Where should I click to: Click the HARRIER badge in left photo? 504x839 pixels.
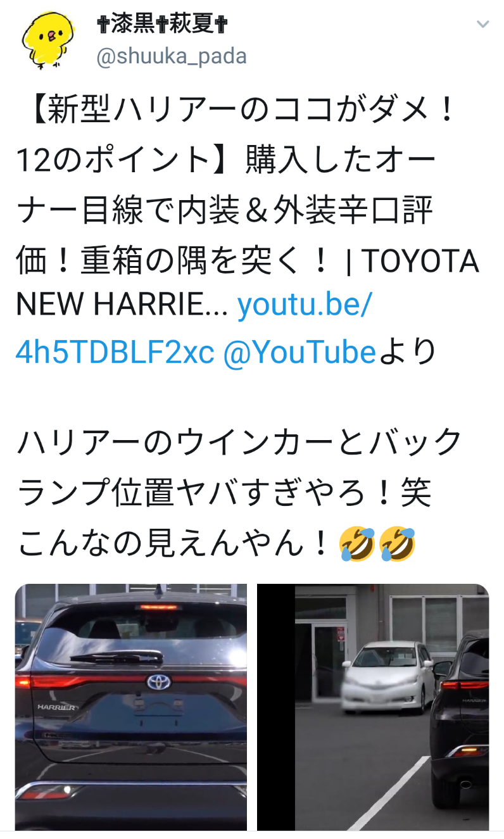56,706
